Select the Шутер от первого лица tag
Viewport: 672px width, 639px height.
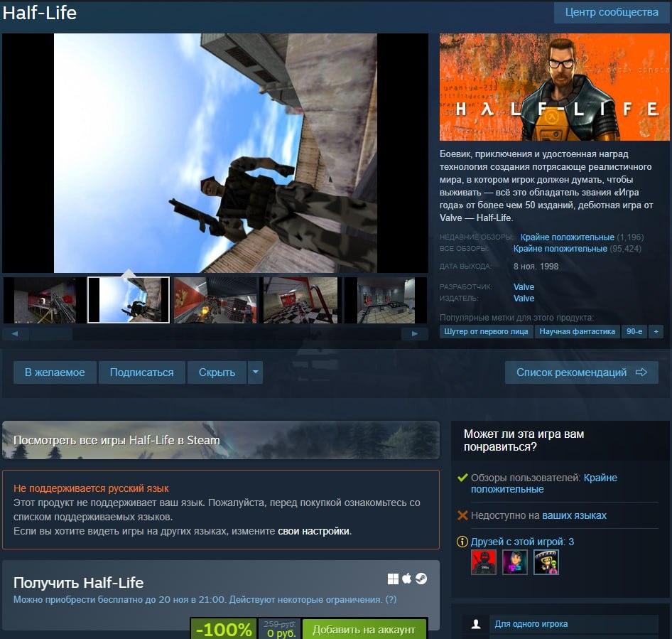click(x=486, y=331)
